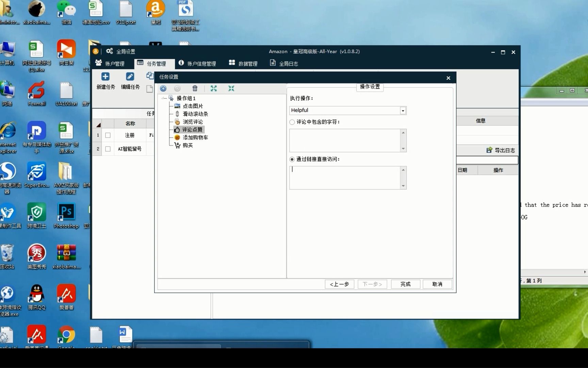Image resolution: width=588 pixels, height=368 pixels.
Task: Open the 数据管理 tab
Action: click(x=243, y=63)
